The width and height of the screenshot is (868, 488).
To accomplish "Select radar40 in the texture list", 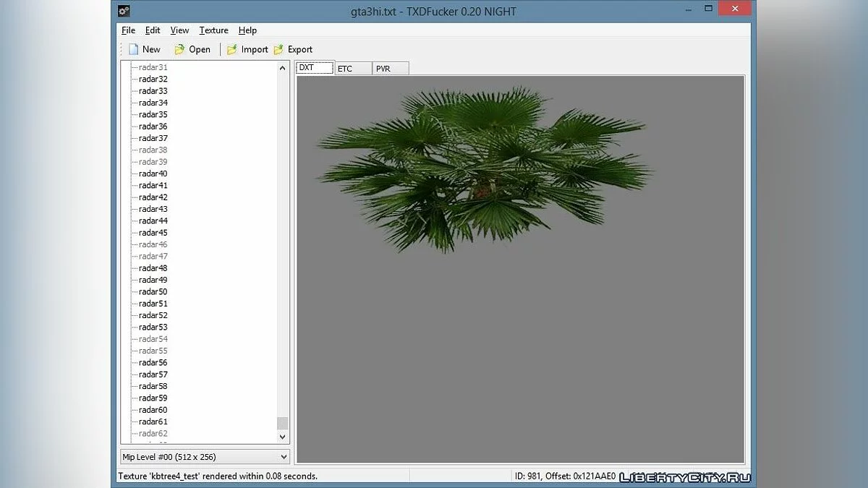I will tap(153, 174).
